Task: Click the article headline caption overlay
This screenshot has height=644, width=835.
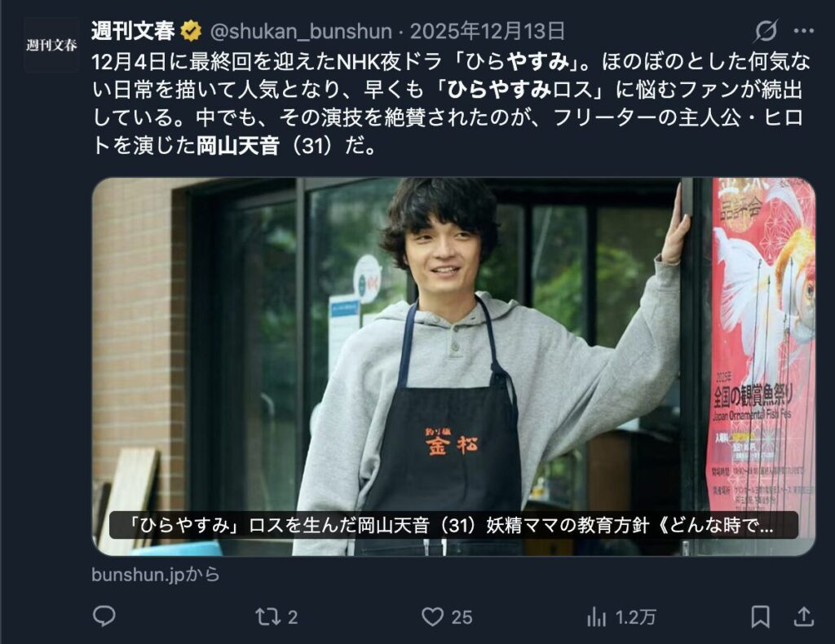Action: pos(453,525)
